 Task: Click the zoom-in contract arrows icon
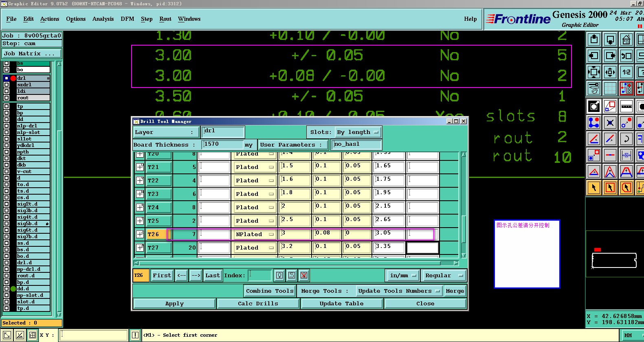pos(610,72)
